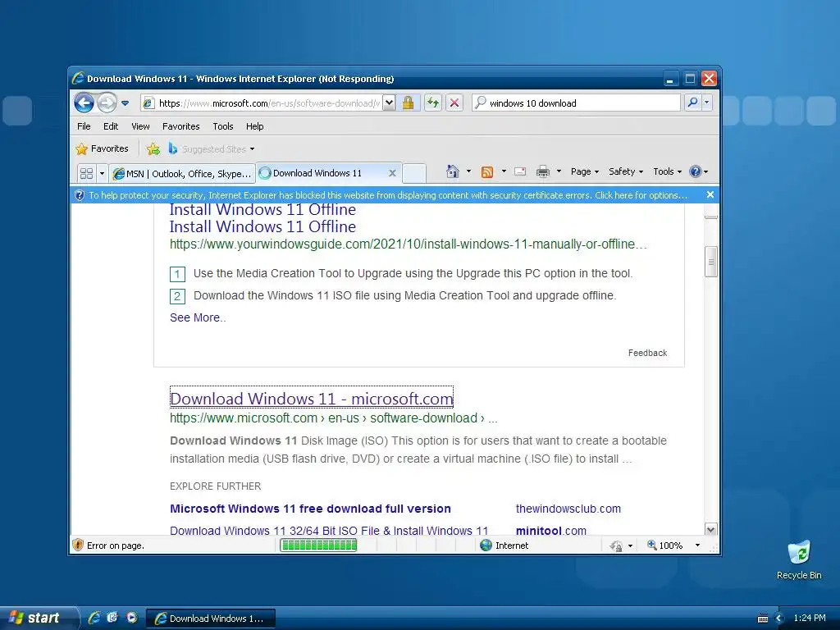Close the Download Windows 11 tab
The image size is (840, 630).
click(x=392, y=173)
